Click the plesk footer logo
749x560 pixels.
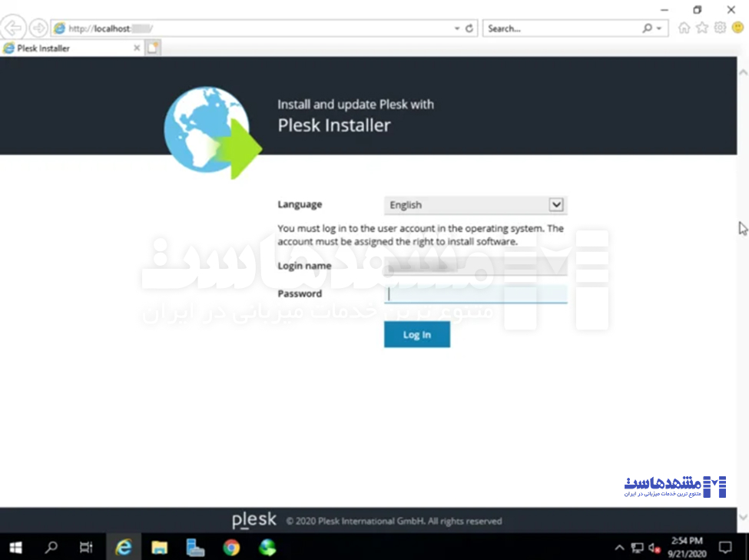[254, 520]
